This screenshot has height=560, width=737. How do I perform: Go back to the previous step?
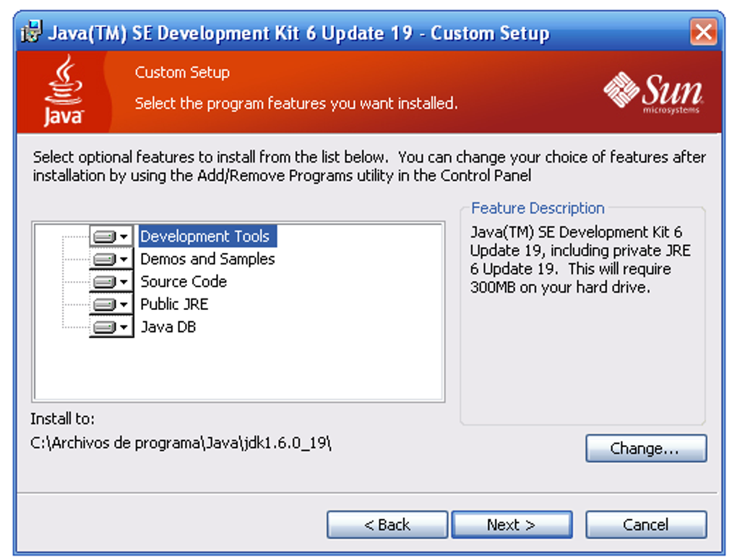[387, 525]
